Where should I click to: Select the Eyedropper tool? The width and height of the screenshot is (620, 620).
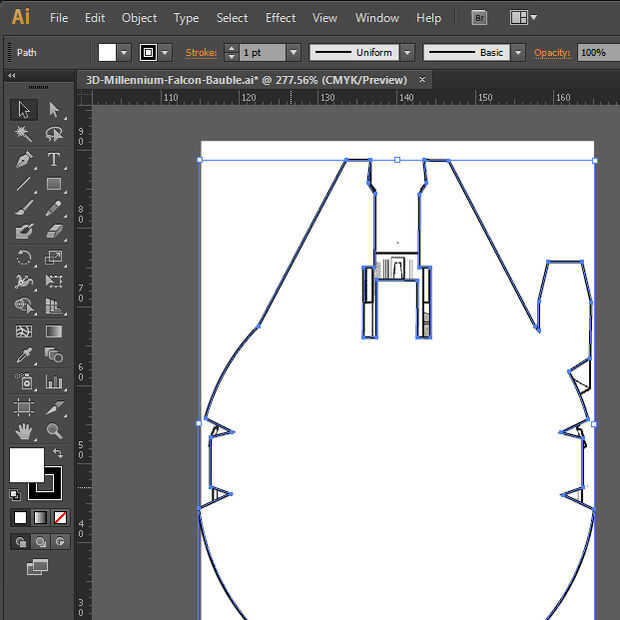tap(24, 355)
